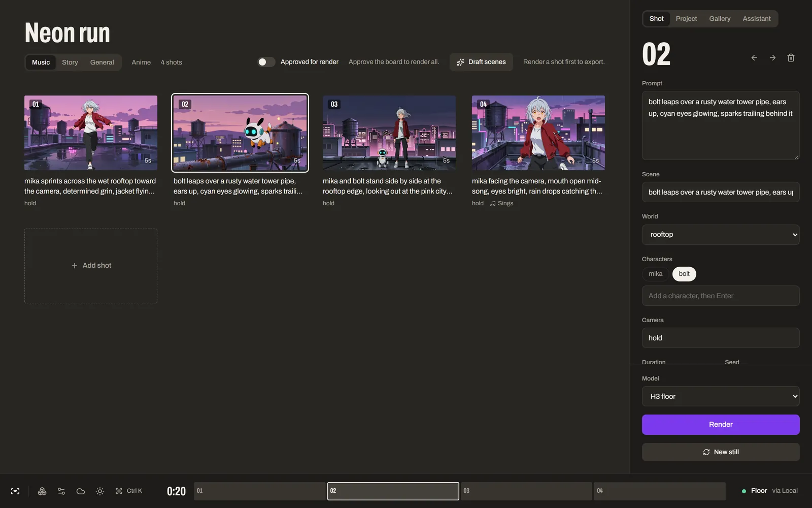Viewport: 812px width, 508px height.
Task: Click the green Floor status dot
Action: click(744, 491)
